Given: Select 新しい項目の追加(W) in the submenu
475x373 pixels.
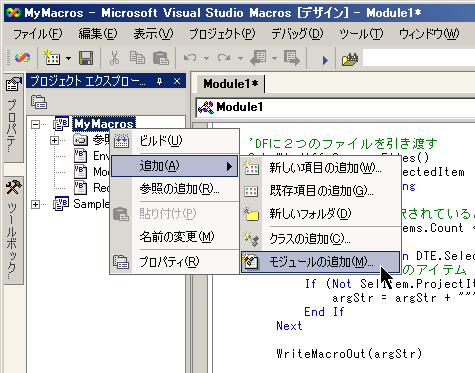Looking at the screenshot, I should tap(320, 168).
